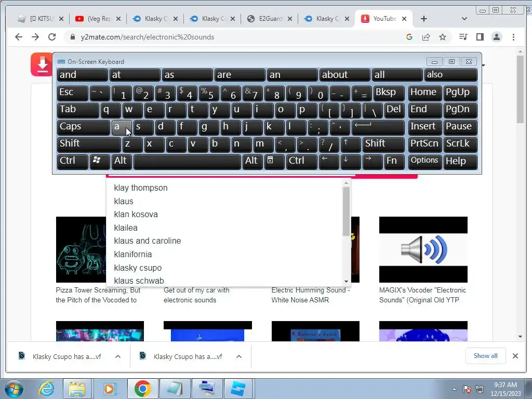
Task: Open a new browser tab
Action: click(x=424, y=19)
